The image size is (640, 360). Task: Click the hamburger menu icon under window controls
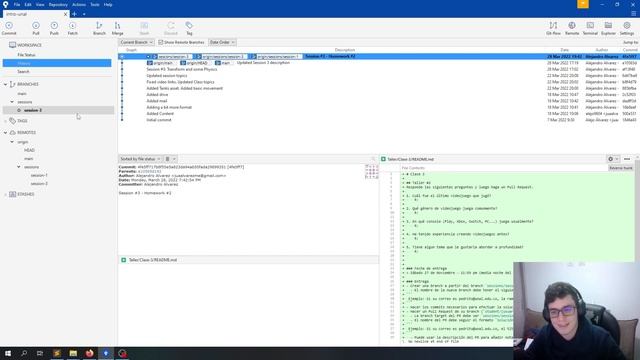click(x=633, y=14)
